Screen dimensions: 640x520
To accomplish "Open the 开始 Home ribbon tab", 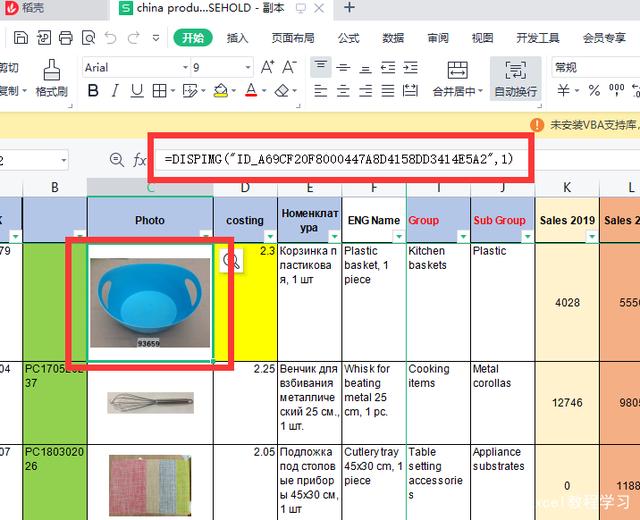I will (193, 38).
